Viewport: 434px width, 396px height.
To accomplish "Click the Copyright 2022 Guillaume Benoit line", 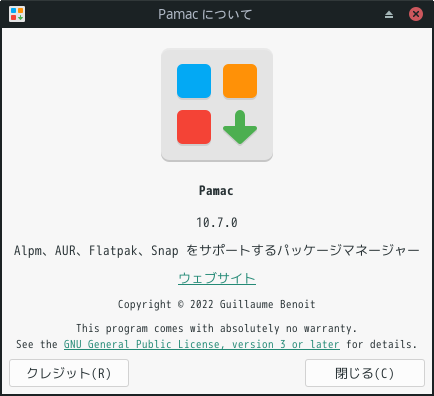I will [217, 304].
